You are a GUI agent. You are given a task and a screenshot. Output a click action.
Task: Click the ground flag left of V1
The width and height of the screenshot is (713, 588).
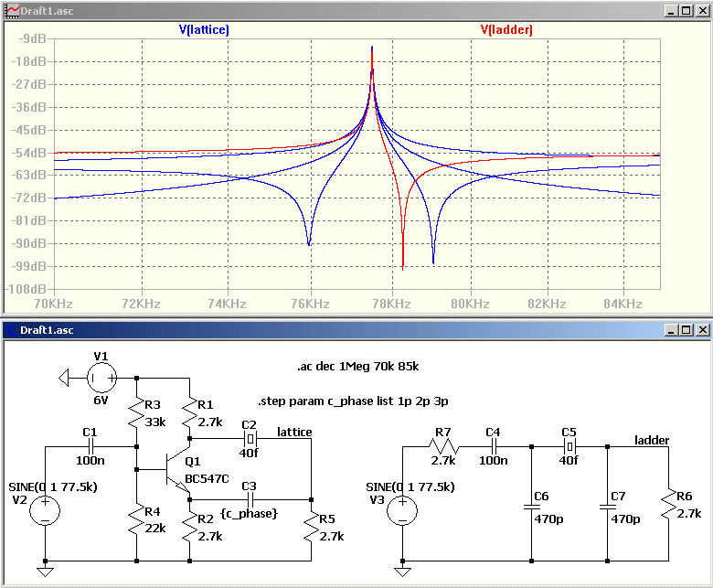pyautogui.click(x=64, y=378)
